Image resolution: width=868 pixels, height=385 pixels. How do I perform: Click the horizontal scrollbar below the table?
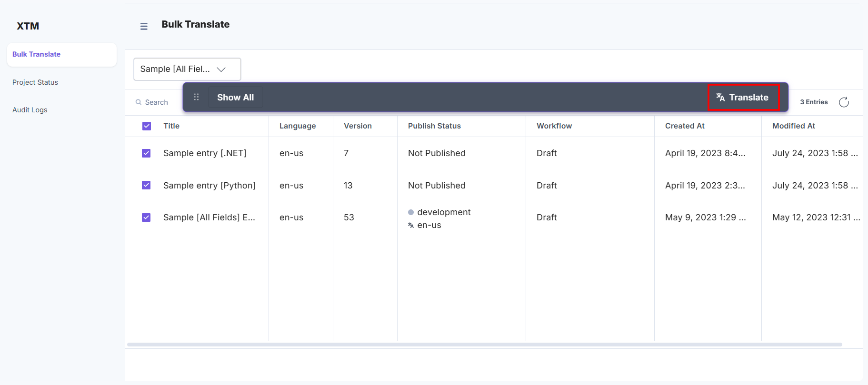pyautogui.click(x=484, y=345)
